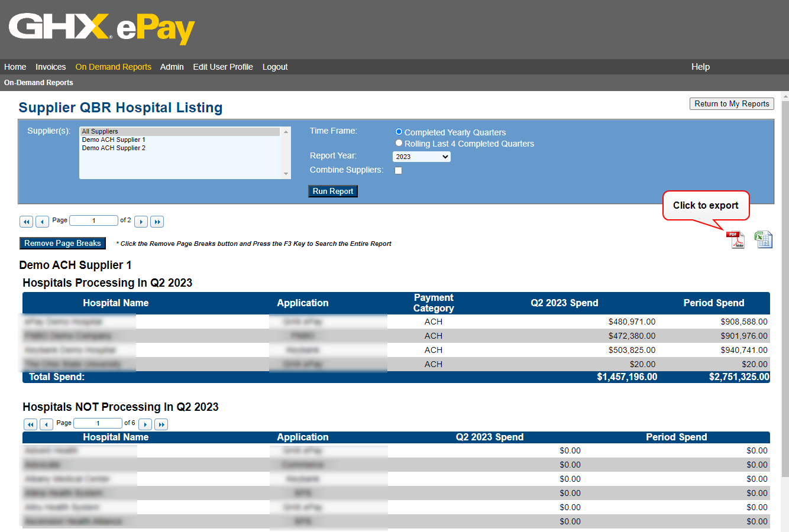
Task: Jump to last page of NOT Processing list
Action: [161, 424]
